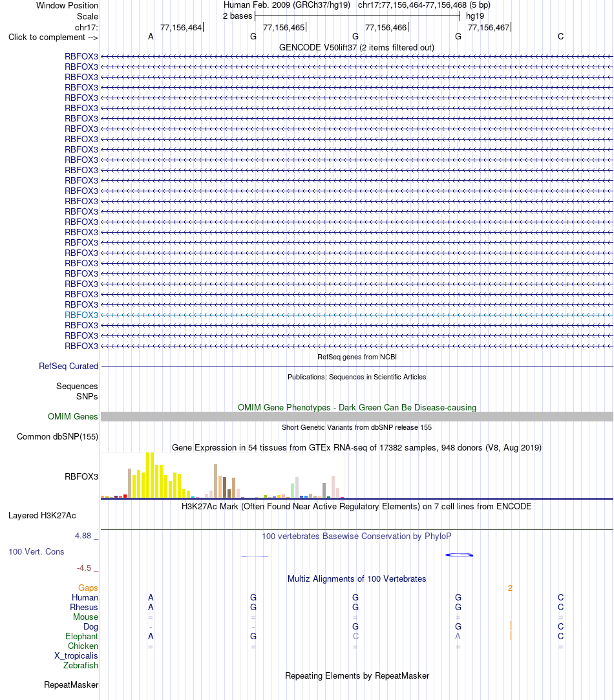
Task: Click the 'Rhesus' alignment row label
Action: point(84,607)
